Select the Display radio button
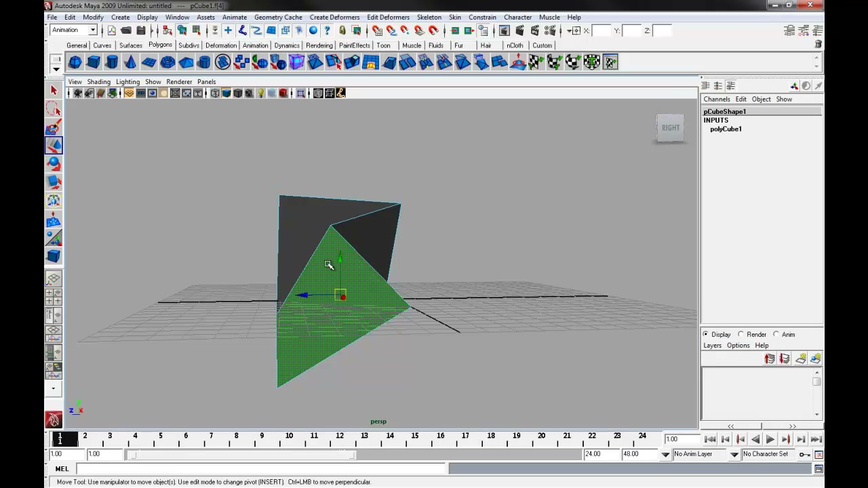The height and width of the screenshot is (488, 868). (706, 334)
